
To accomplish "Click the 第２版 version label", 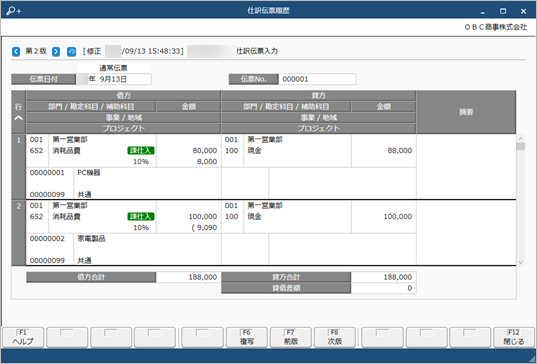I will [x=36, y=51].
